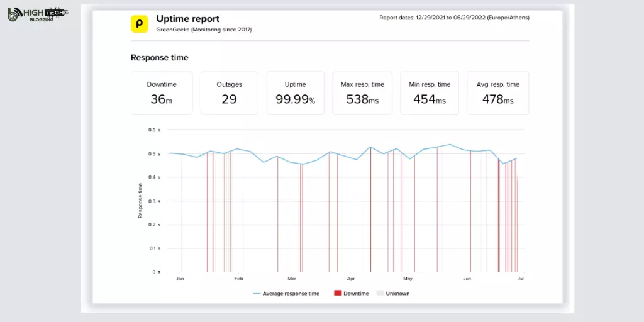Click the Jan x-axis label
The image size is (644, 322).
pos(180,279)
